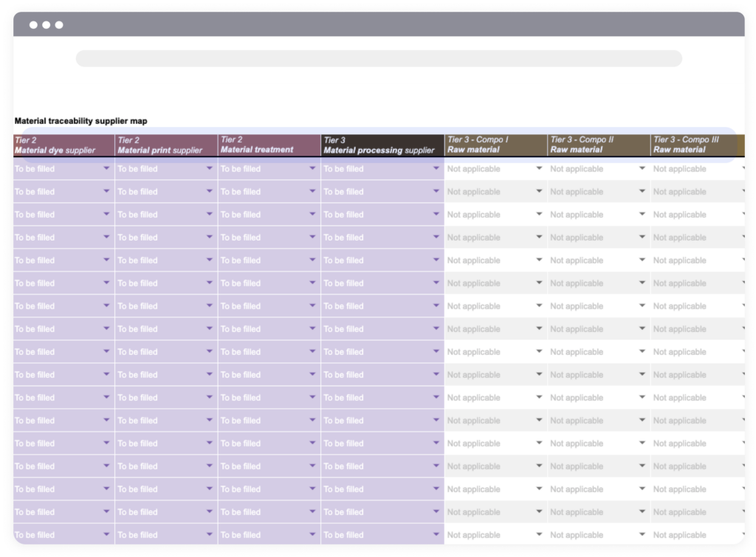Open first-row dropdown arrow under Compo I Raw material

(539, 168)
